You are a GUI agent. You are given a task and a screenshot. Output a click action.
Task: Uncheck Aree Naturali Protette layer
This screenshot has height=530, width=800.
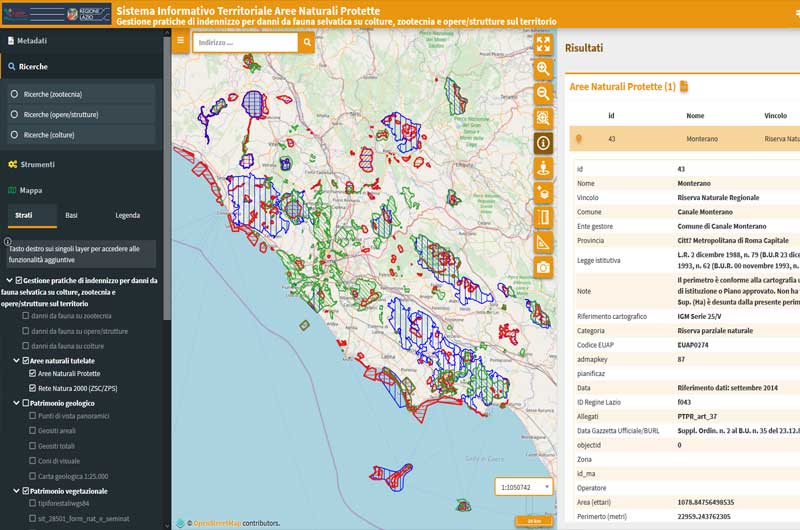click(x=33, y=373)
